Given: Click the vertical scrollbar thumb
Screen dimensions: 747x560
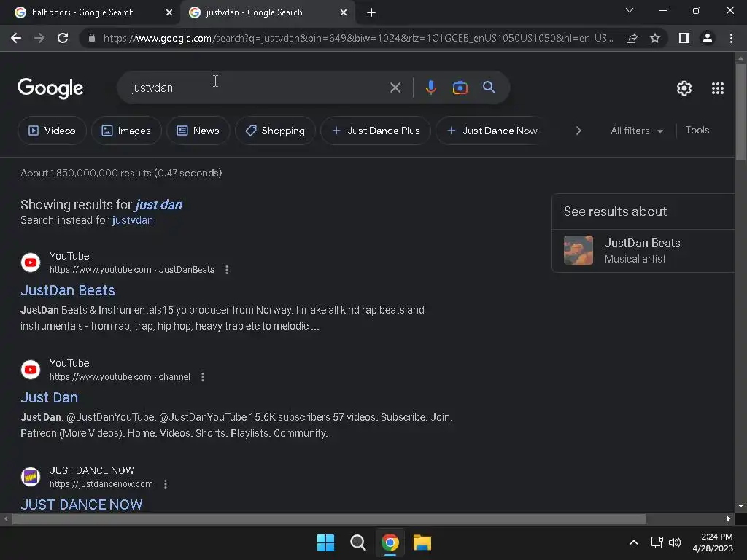Looking at the screenshot, I should click(740, 112).
